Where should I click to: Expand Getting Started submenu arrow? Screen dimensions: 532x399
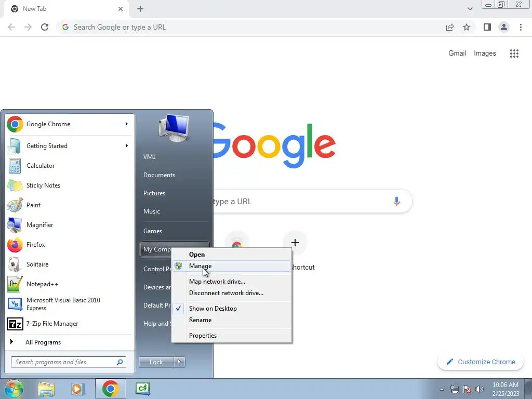pyautogui.click(x=127, y=146)
